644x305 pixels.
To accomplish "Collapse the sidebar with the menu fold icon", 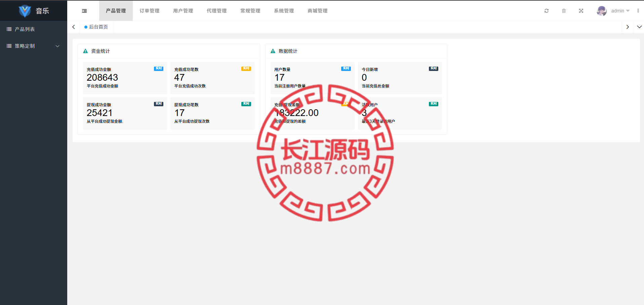I will [84, 11].
